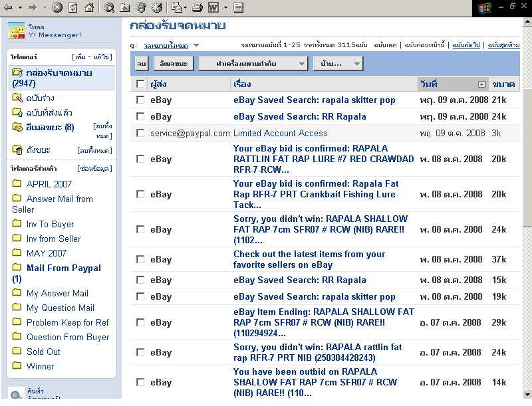Click the Media globe icon
The width and height of the screenshot is (532, 406).
[x=141, y=7]
